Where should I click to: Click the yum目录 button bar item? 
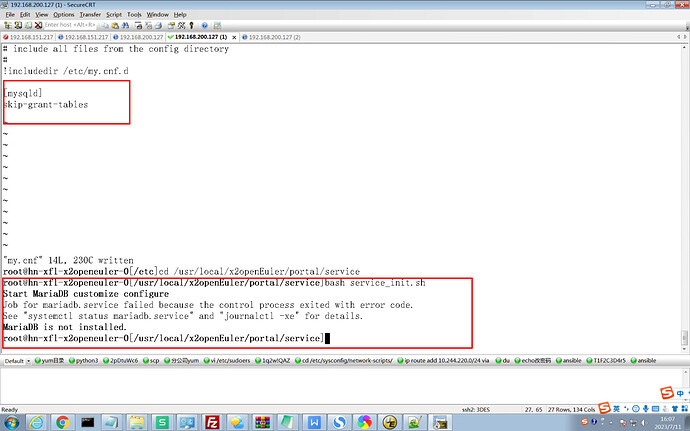(50, 359)
